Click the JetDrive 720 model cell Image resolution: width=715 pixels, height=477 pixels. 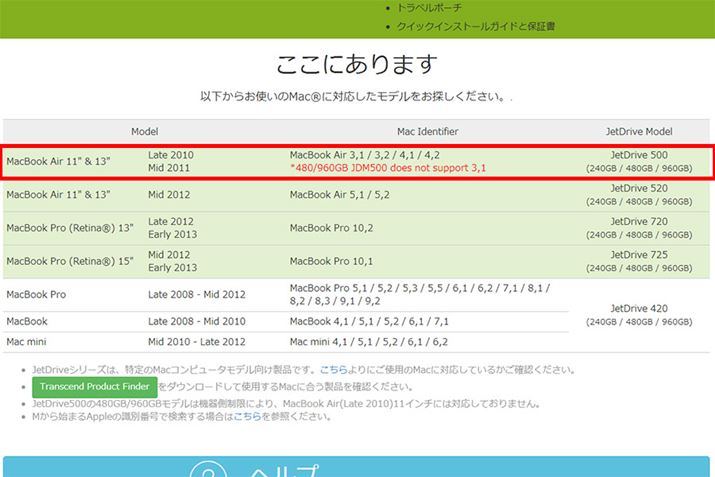pos(639,227)
